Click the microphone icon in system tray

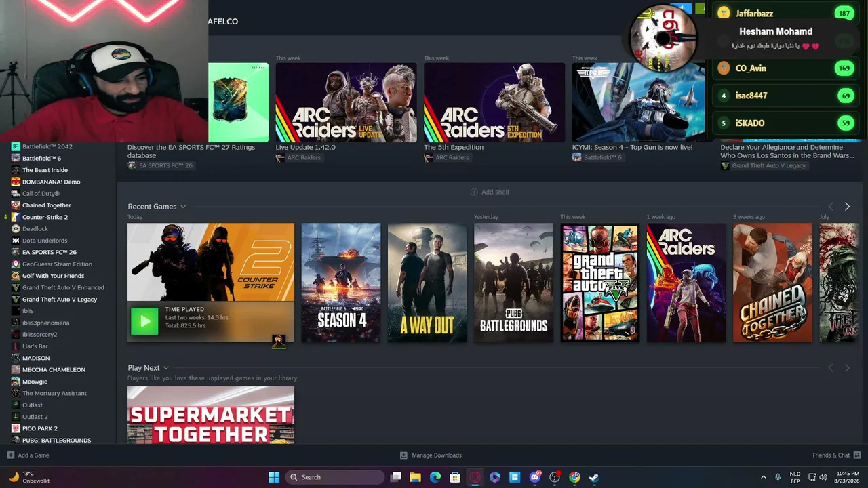(778, 477)
